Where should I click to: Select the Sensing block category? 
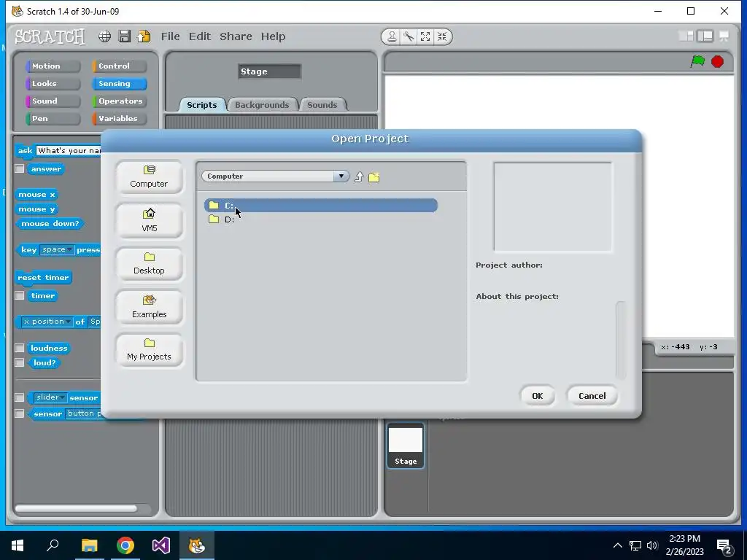120,84
